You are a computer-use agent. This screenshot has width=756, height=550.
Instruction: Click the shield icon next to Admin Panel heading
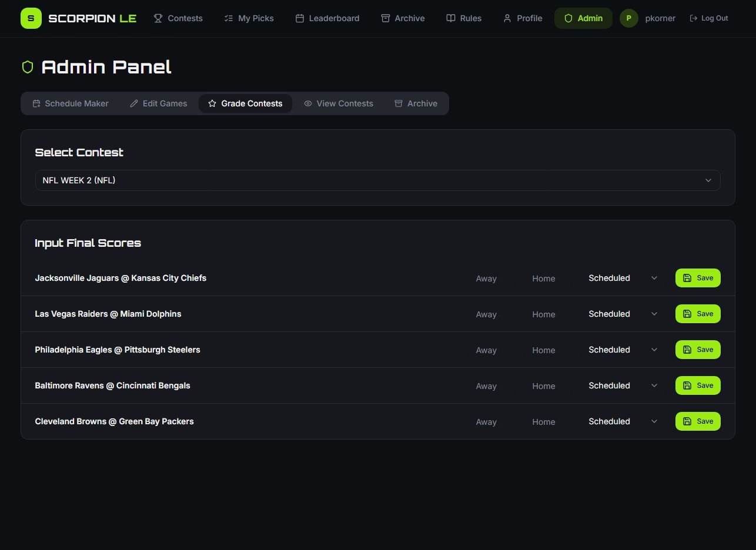28,67
